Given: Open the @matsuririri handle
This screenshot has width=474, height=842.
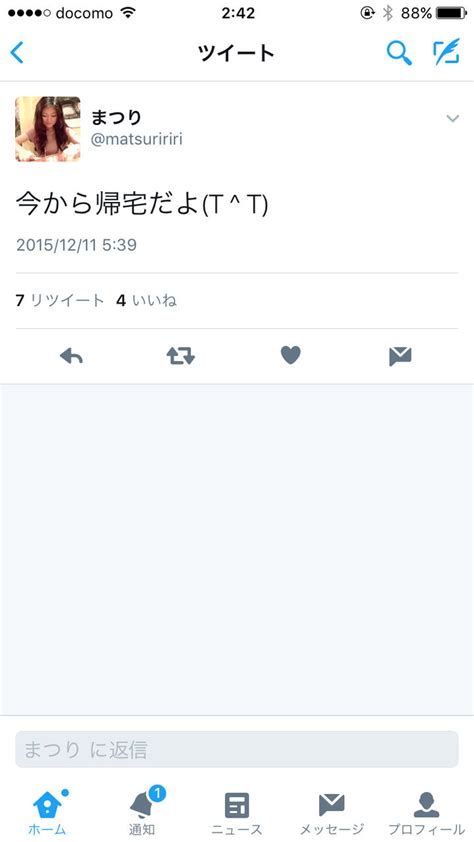Looking at the screenshot, I should coord(137,140).
